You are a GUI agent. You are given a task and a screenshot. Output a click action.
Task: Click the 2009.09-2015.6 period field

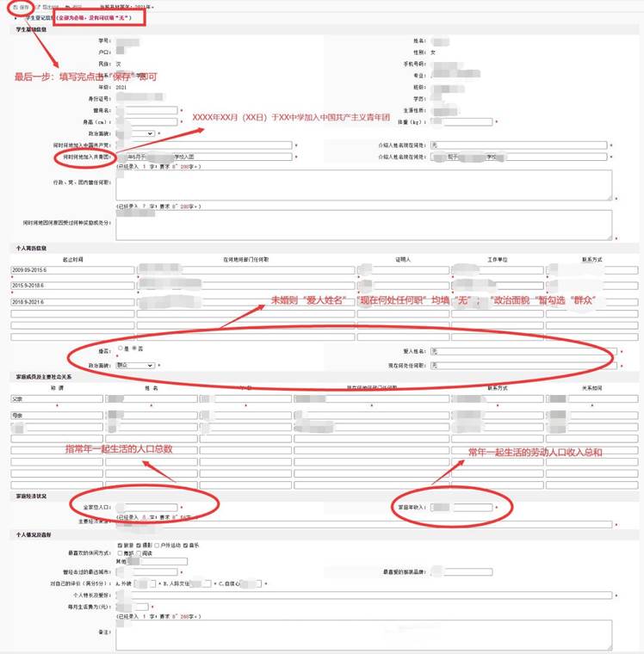72,269
